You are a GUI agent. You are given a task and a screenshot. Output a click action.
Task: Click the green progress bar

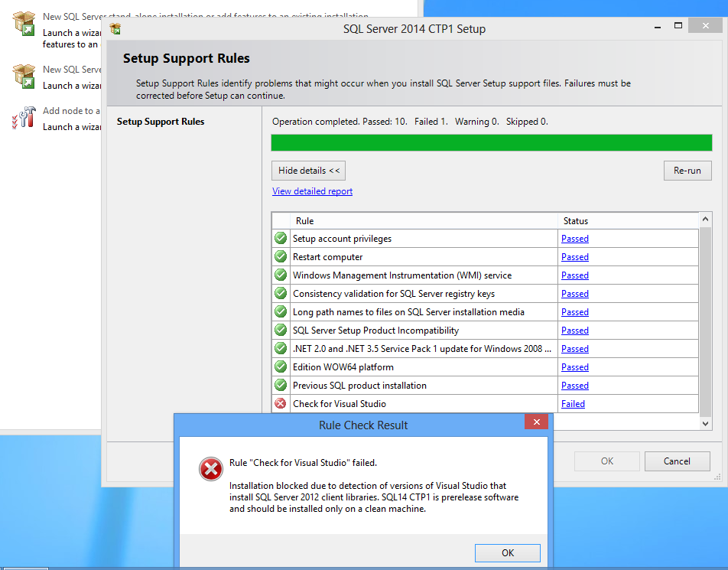click(492, 142)
